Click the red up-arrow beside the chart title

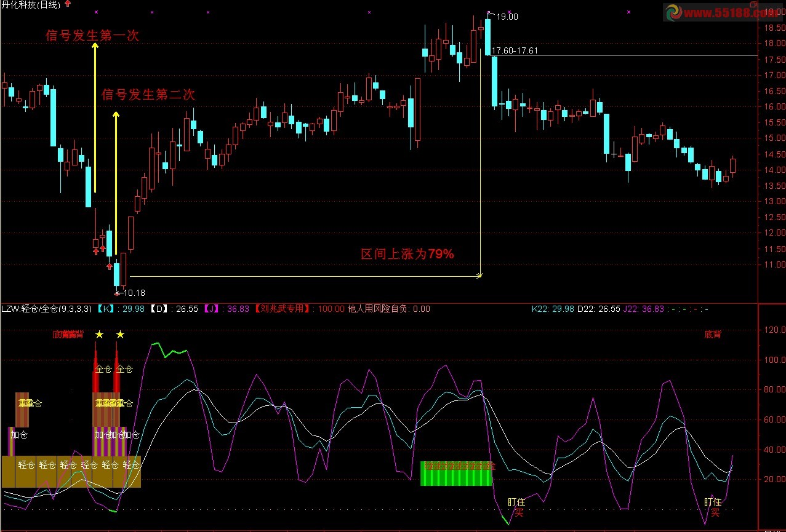(67, 4)
